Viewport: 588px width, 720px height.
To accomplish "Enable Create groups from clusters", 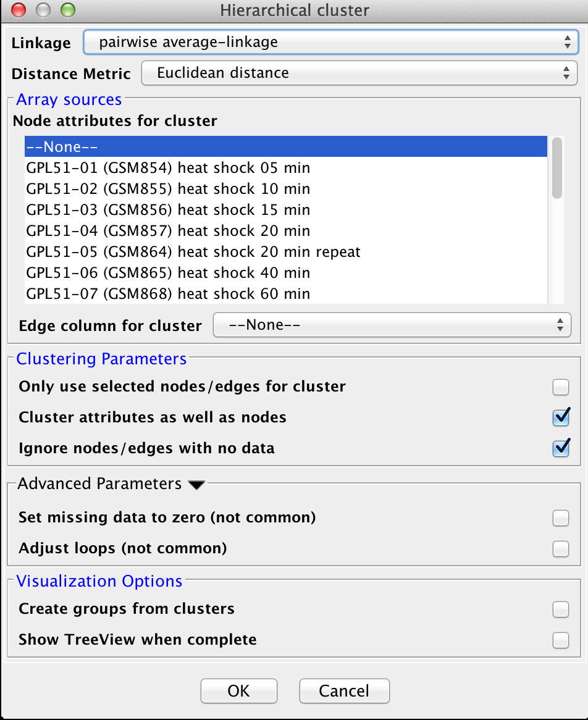I will (560, 609).
